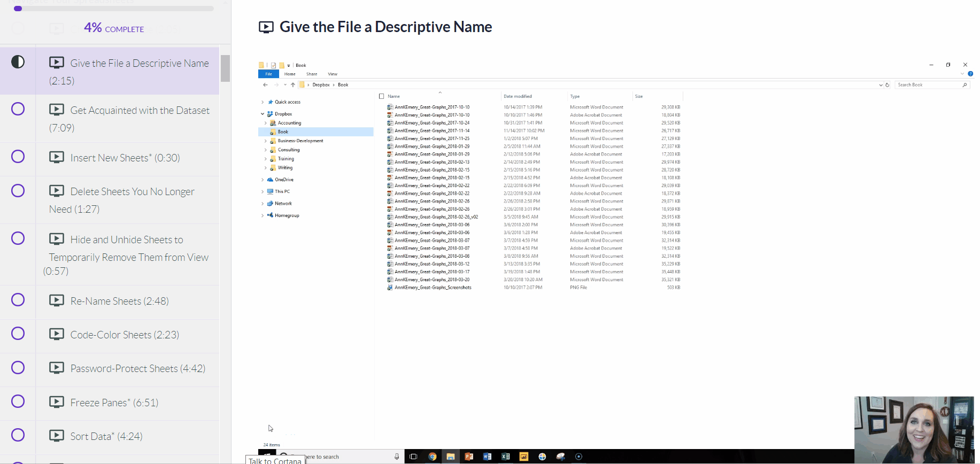Collapse the Dropbox tree node
The width and height of the screenshot is (980, 464).
[x=263, y=114]
